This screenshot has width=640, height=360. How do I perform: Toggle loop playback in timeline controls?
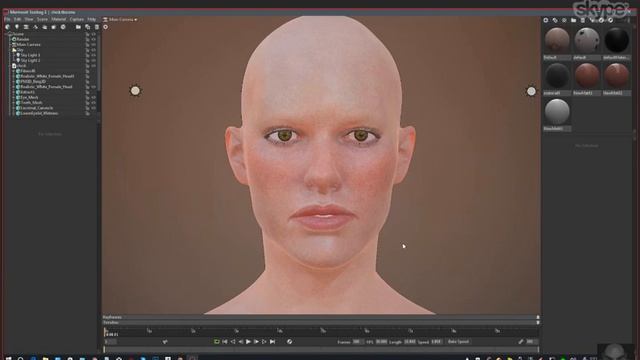216,342
